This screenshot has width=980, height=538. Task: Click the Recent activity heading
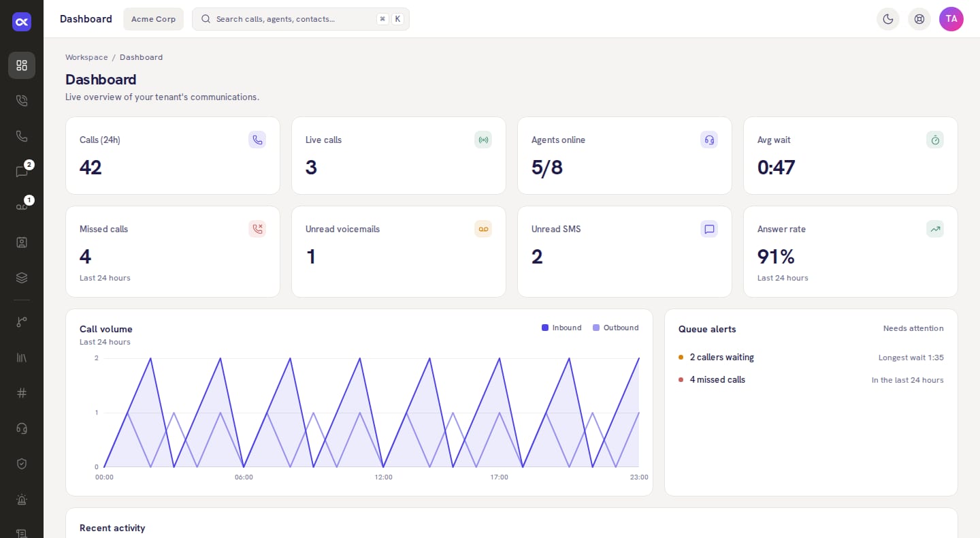click(x=112, y=528)
